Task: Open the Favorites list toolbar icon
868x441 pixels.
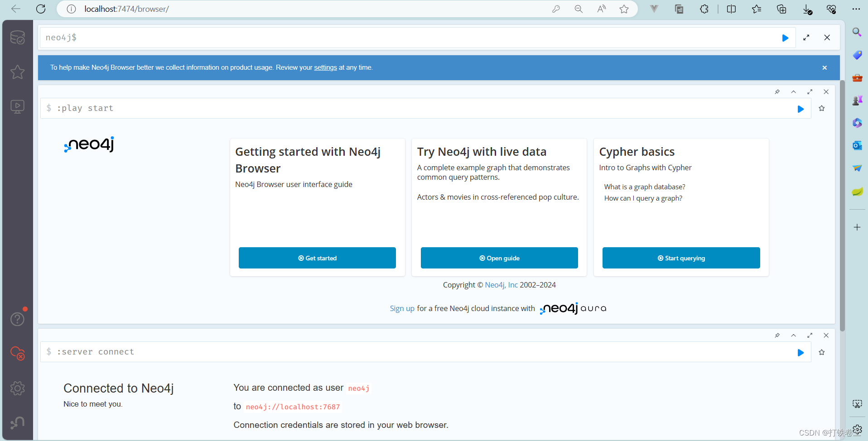Action: click(757, 9)
